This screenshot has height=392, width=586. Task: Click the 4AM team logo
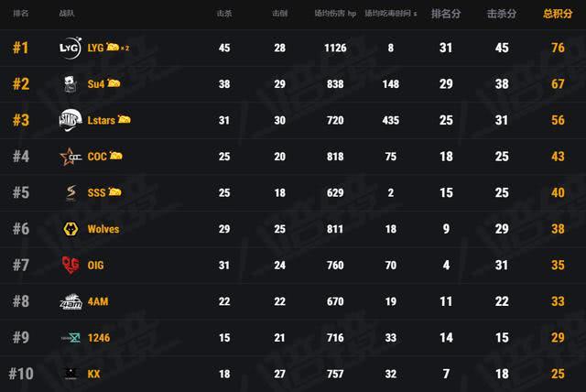[x=70, y=301]
